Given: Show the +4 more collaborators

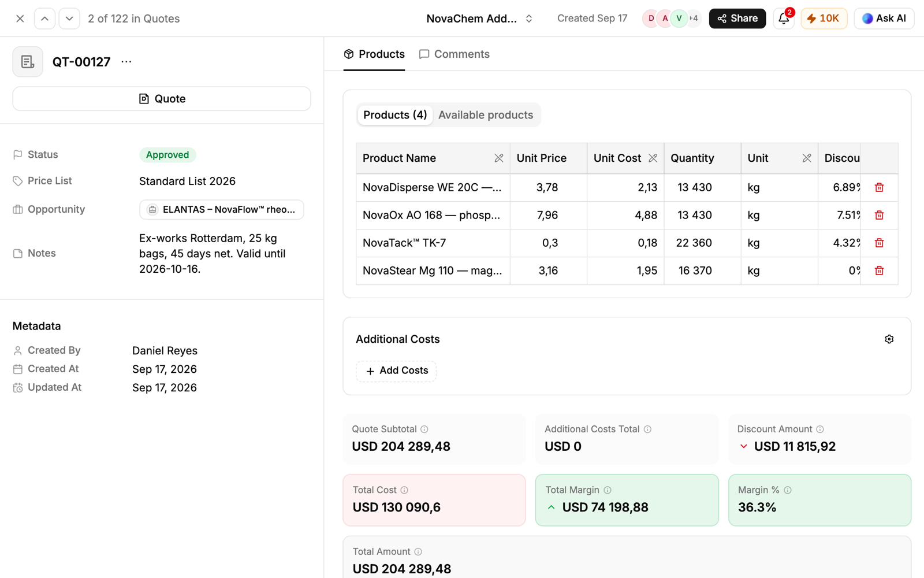Looking at the screenshot, I should 694,18.
